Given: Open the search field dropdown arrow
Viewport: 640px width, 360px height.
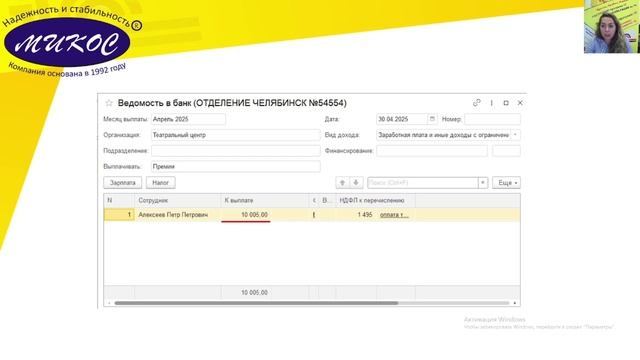Looking at the screenshot, I should pyautogui.click(x=483, y=182).
